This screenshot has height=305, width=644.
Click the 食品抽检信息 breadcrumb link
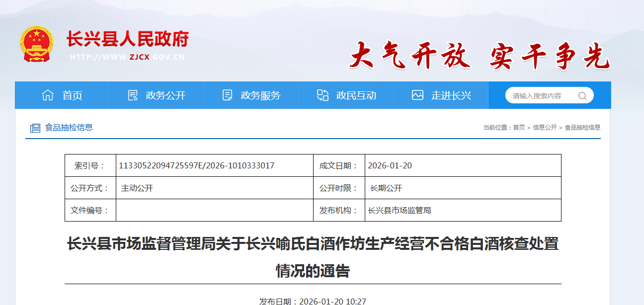tap(582, 128)
